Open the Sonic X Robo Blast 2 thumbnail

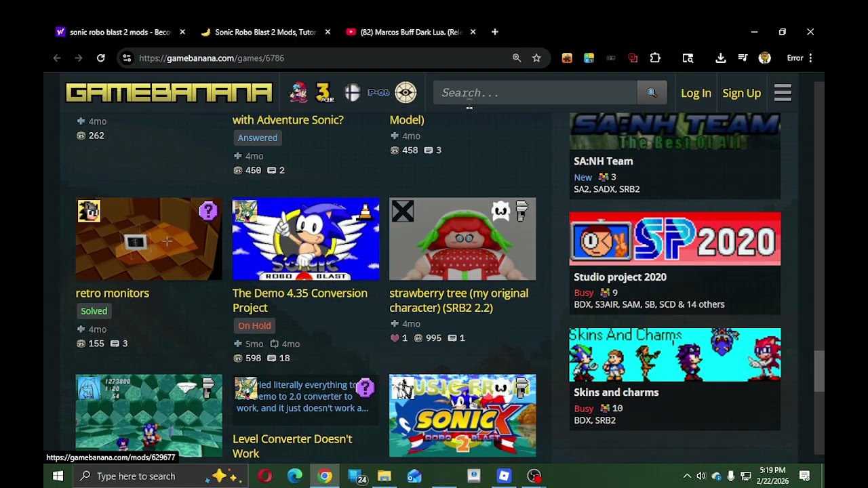(x=462, y=415)
